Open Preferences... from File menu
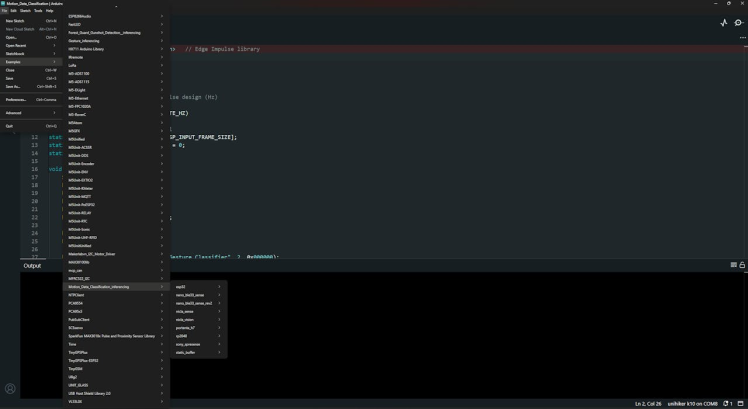748x409 pixels. pyautogui.click(x=31, y=100)
